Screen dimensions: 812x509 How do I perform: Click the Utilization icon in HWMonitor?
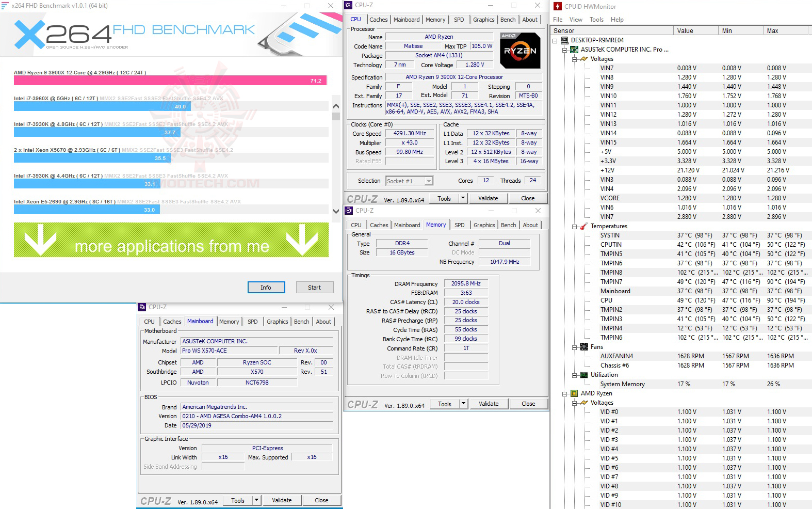584,375
